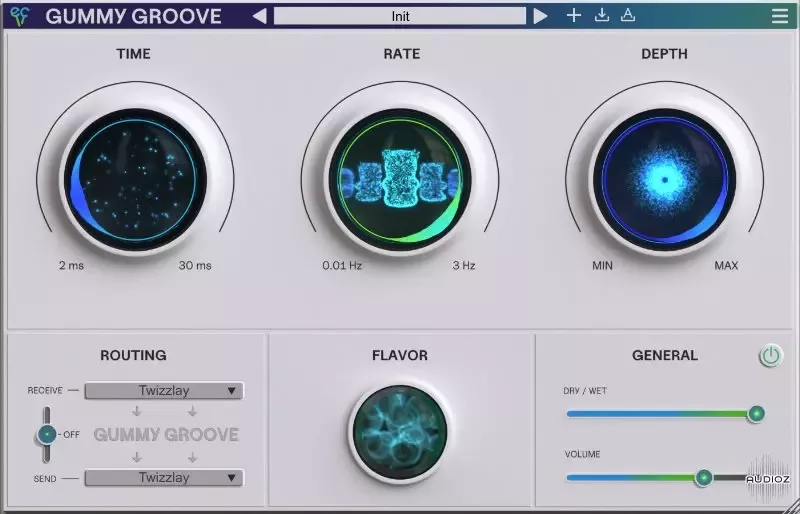The image size is (800, 514).
Task: Click the DEPTH knob
Action: [x=665, y=180]
